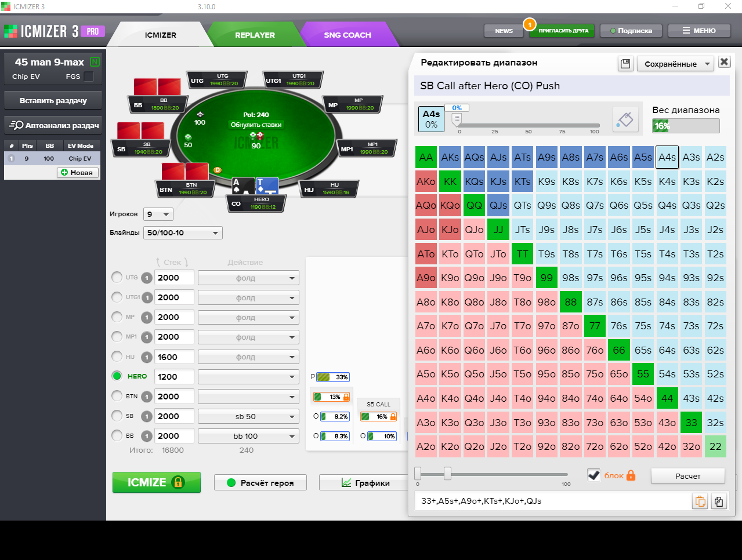Image resolution: width=742 pixels, height=560 pixels.
Task: Click the lock icon on the 13% range
Action: pos(346,397)
